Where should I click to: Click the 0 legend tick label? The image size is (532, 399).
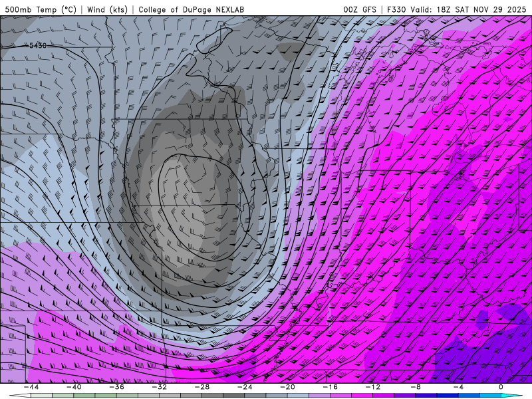click(501, 387)
